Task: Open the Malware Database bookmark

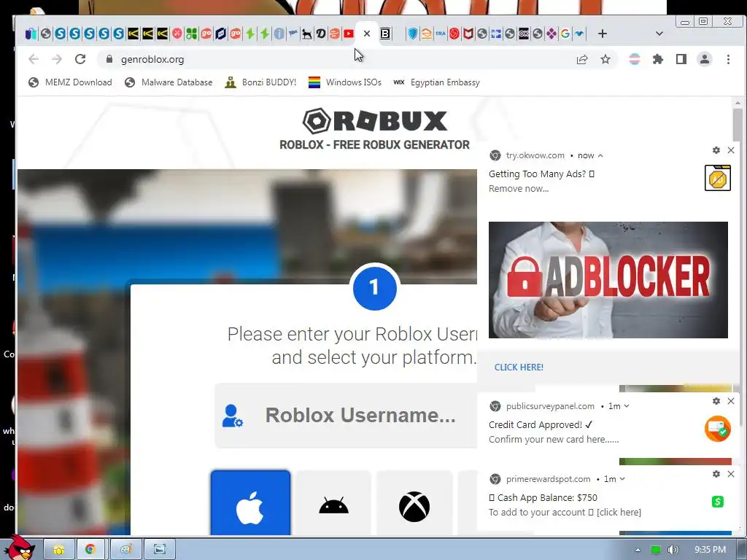Action: (x=169, y=82)
